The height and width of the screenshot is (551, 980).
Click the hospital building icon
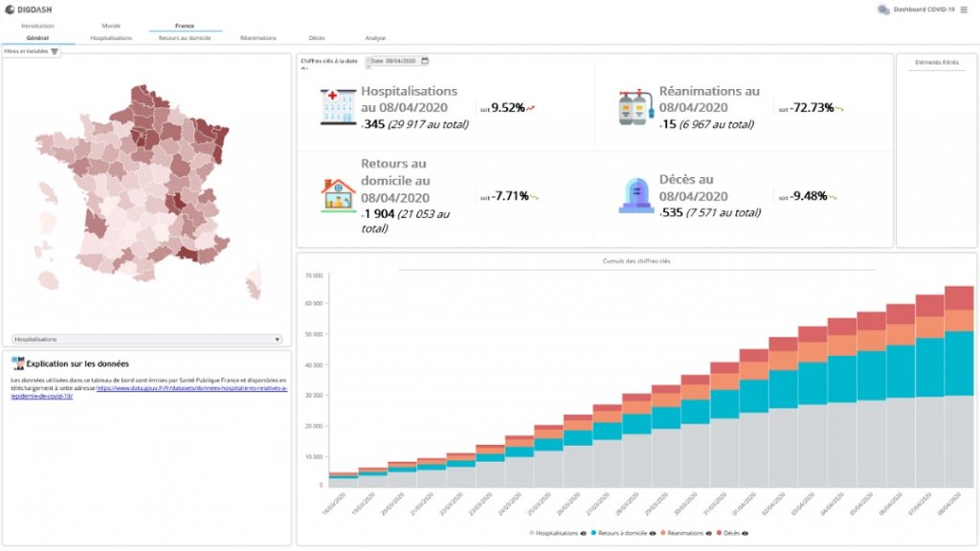point(338,107)
